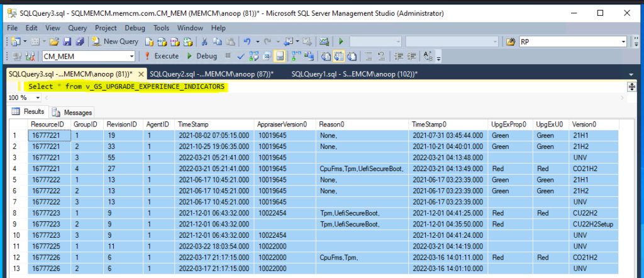
Task: Parse query with blue checkmark icon
Action: pos(241,56)
